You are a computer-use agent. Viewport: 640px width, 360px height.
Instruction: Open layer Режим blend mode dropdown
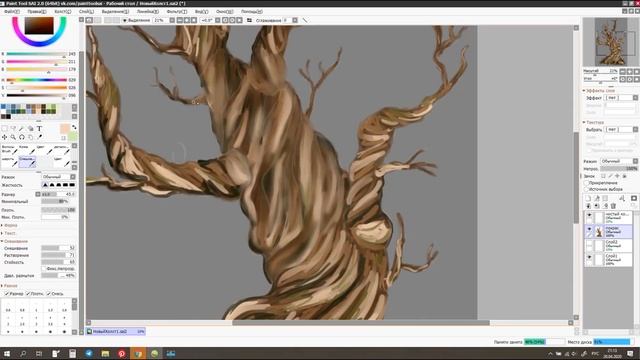[x=619, y=162]
